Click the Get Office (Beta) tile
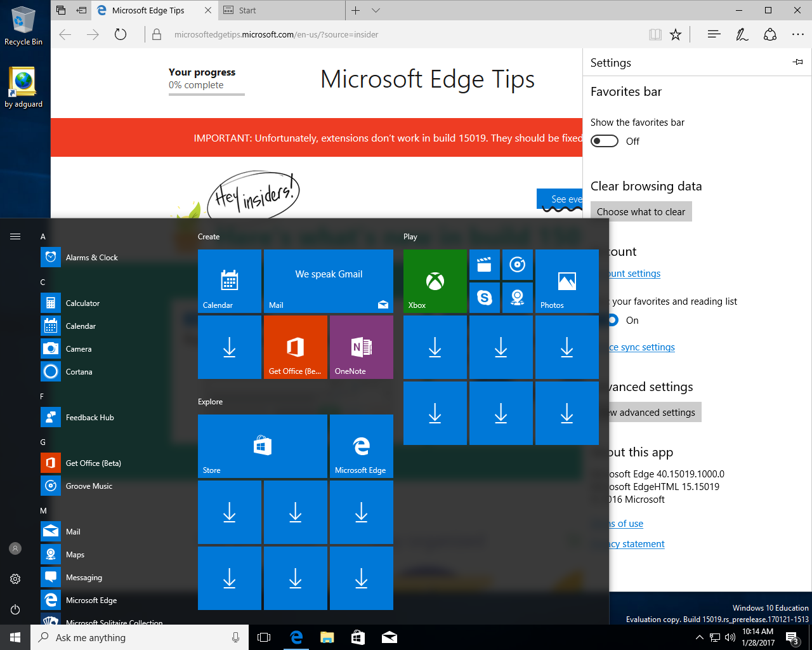This screenshot has width=812, height=650. 296,347
